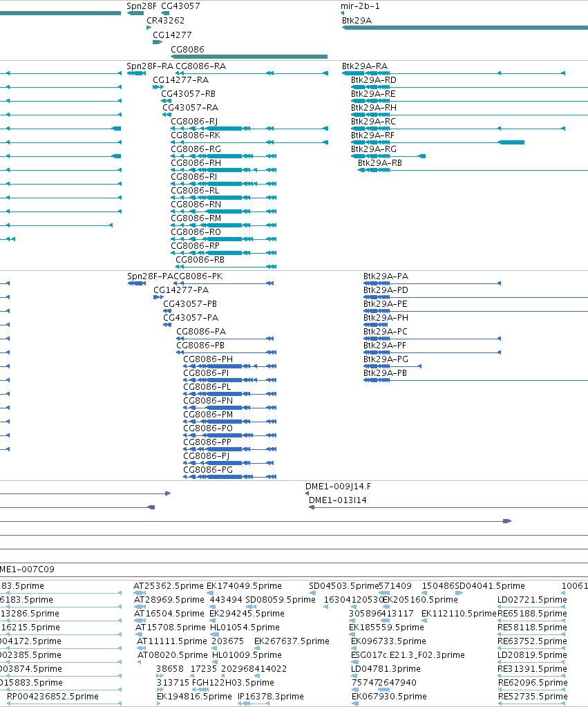Select transcript CG8086-RL label

tap(195, 190)
